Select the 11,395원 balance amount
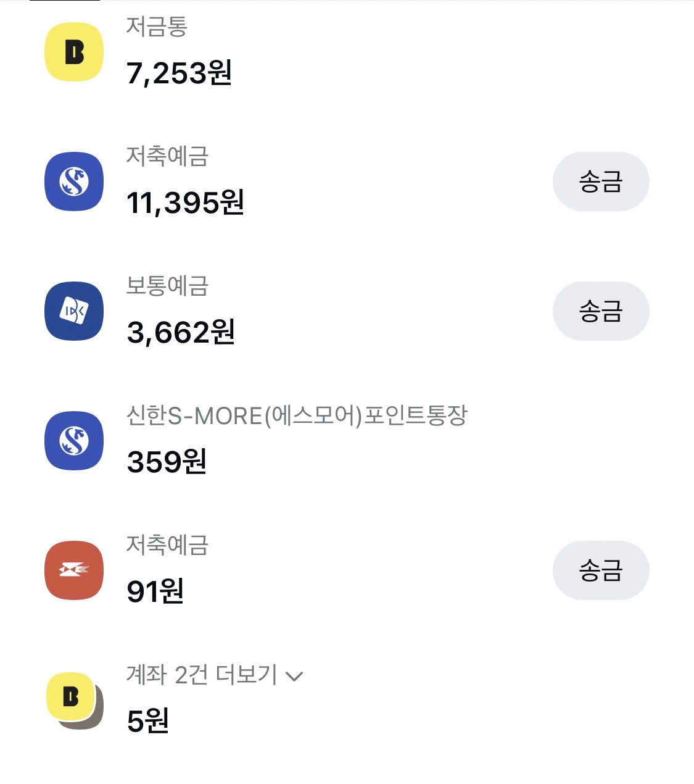Image resolution: width=694 pixels, height=784 pixels. click(185, 203)
